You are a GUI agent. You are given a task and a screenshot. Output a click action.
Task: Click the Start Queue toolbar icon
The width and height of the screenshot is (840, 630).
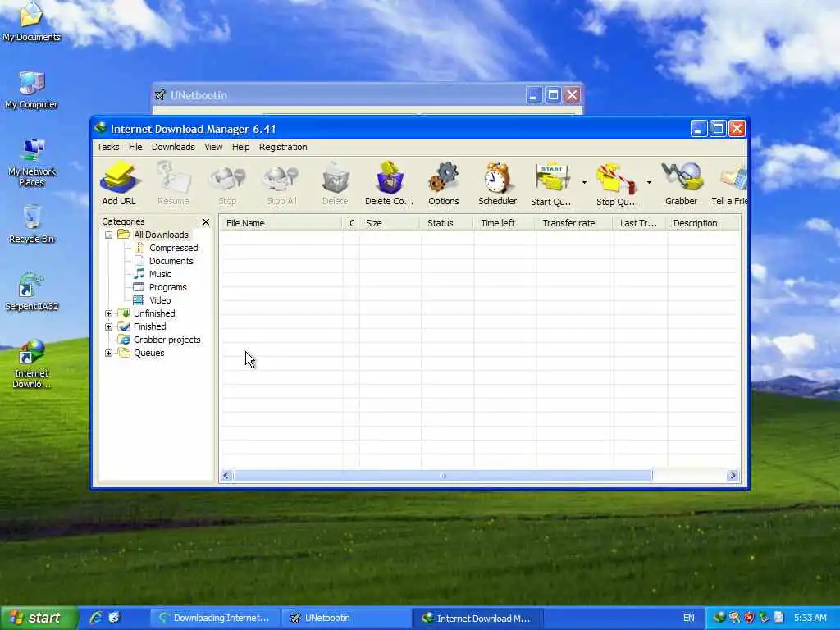[x=552, y=184]
